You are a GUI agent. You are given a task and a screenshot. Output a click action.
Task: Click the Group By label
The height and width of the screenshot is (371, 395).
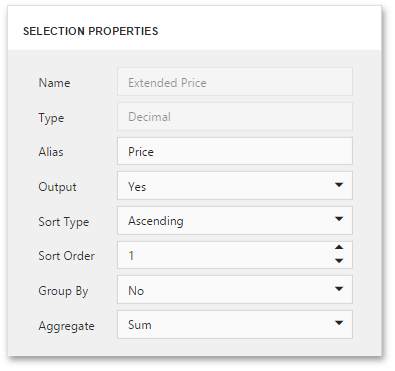(63, 291)
